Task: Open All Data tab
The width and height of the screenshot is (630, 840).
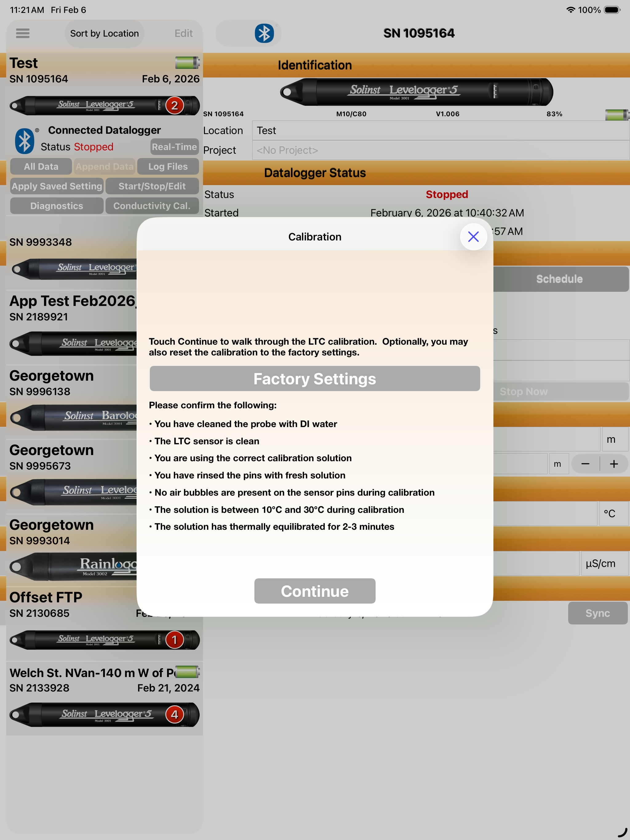Action: coord(41,166)
